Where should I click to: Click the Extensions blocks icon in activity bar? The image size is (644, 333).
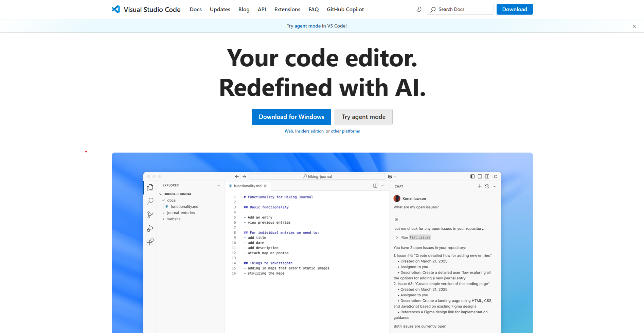pyautogui.click(x=150, y=242)
